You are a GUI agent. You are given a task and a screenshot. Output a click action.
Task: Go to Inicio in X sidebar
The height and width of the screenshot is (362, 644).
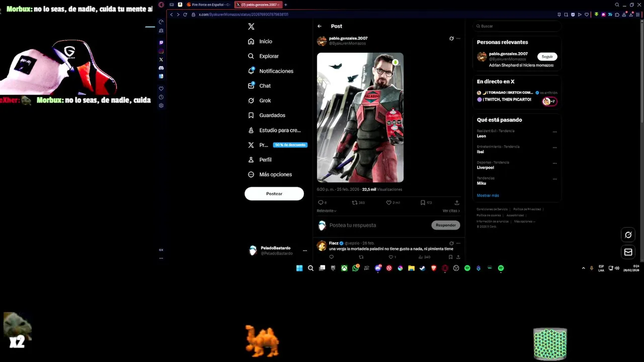coord(260,41)
